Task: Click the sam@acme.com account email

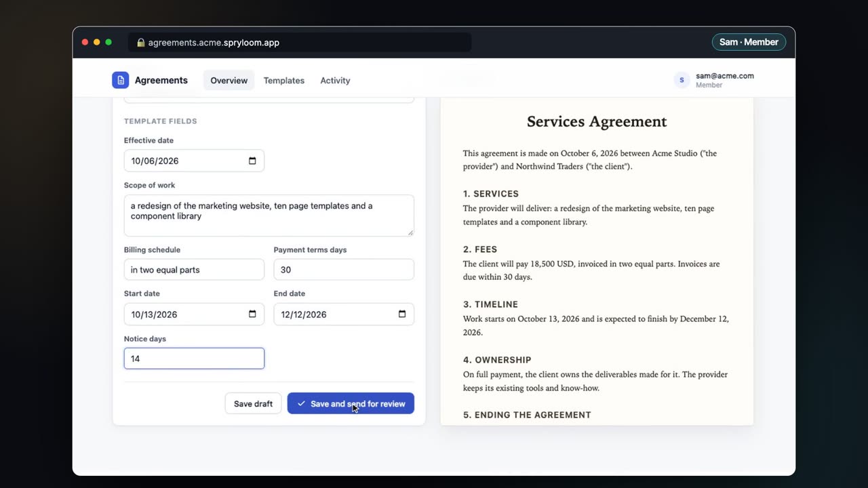Action: tap(725, 76)
